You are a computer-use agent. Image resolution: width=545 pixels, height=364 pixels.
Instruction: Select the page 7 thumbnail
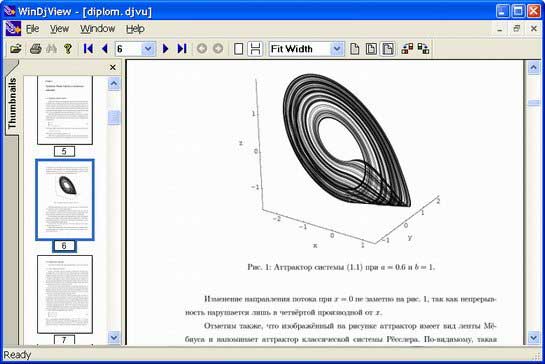(x=65, y=294)
